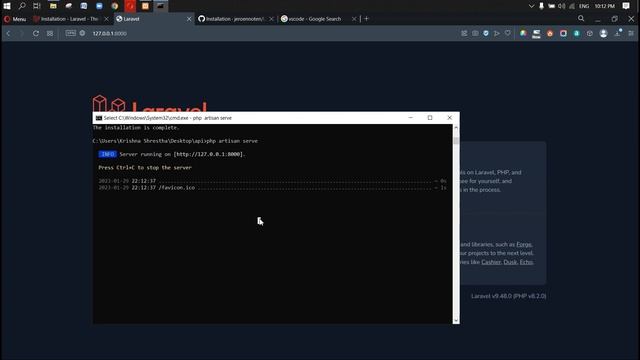Open network settings from tray
Viewport: 640px width, 360px height.
[x=572, y=6]
